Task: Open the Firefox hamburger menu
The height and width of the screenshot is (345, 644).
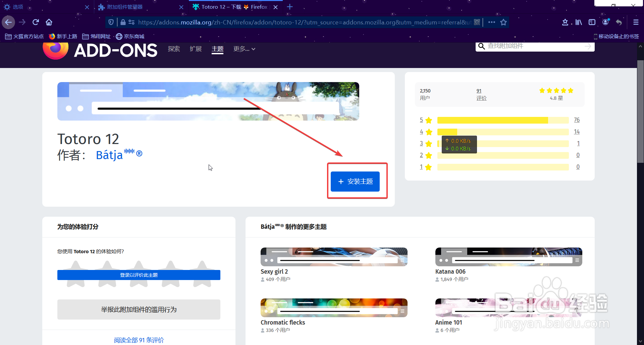Action: (636, 22)
